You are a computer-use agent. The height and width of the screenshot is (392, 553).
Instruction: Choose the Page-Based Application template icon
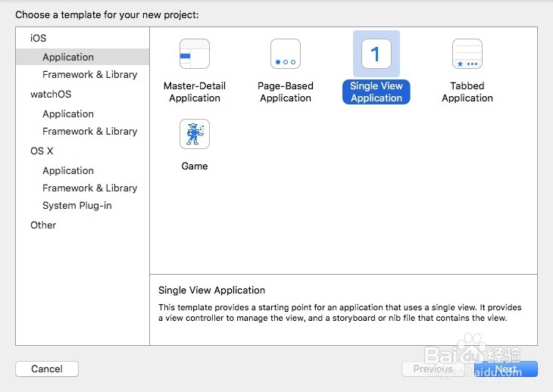(x=286, y=54)
